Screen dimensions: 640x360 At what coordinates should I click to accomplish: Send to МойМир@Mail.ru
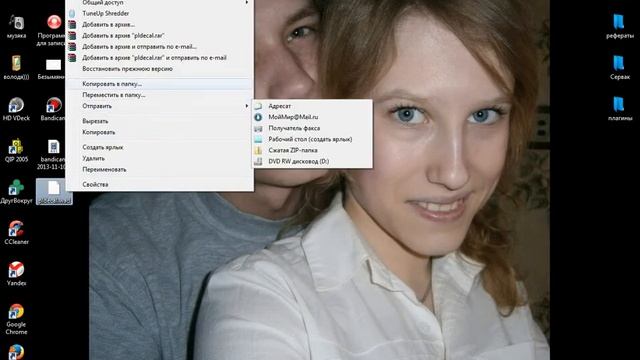[312, 117]
